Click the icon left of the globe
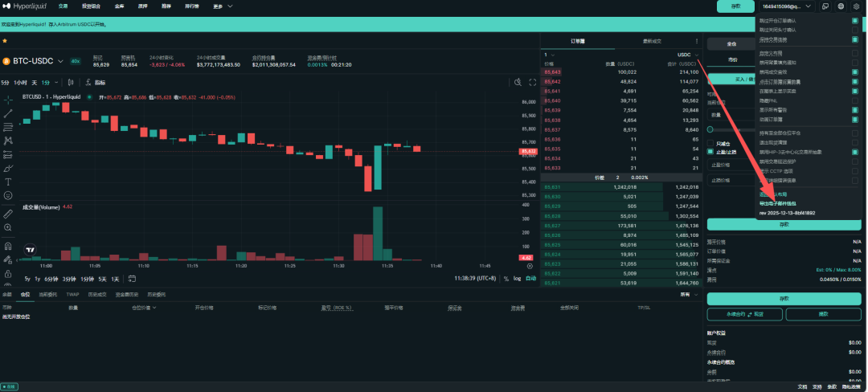The image size is (868, 392). coord(825,6)
